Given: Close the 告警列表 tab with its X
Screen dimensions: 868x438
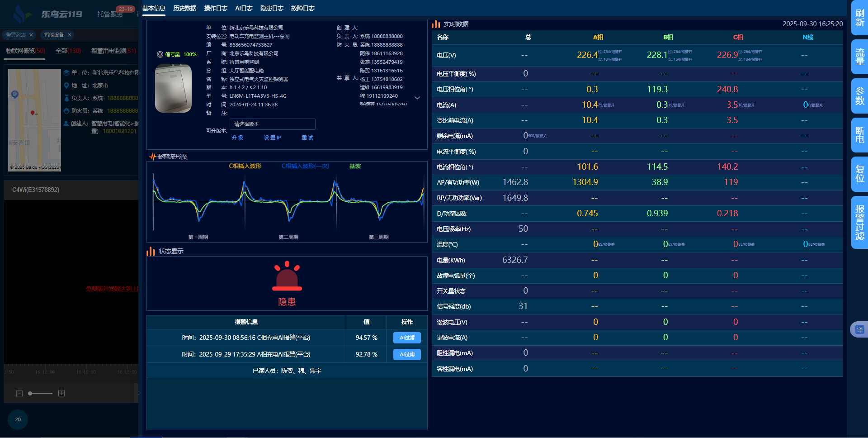Looking at the screenshot, I should [31, 35].
